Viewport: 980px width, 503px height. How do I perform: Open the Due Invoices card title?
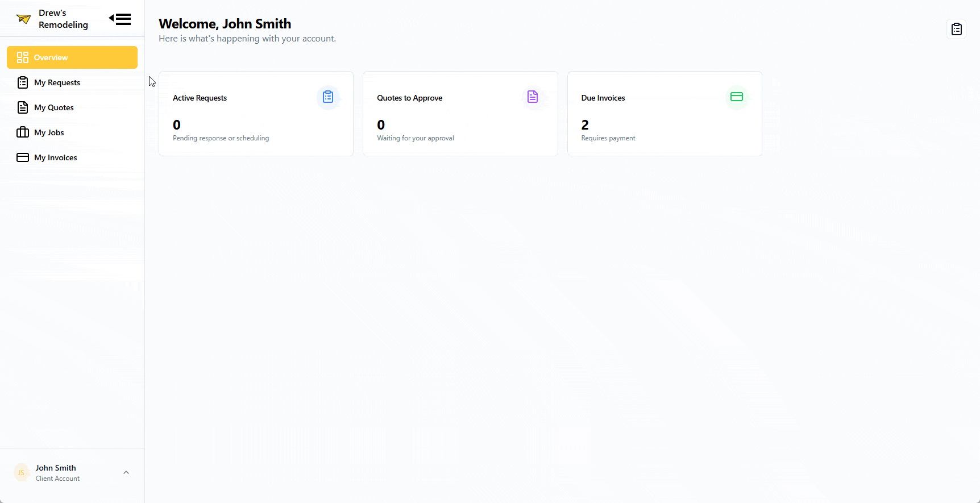point(603,98)
